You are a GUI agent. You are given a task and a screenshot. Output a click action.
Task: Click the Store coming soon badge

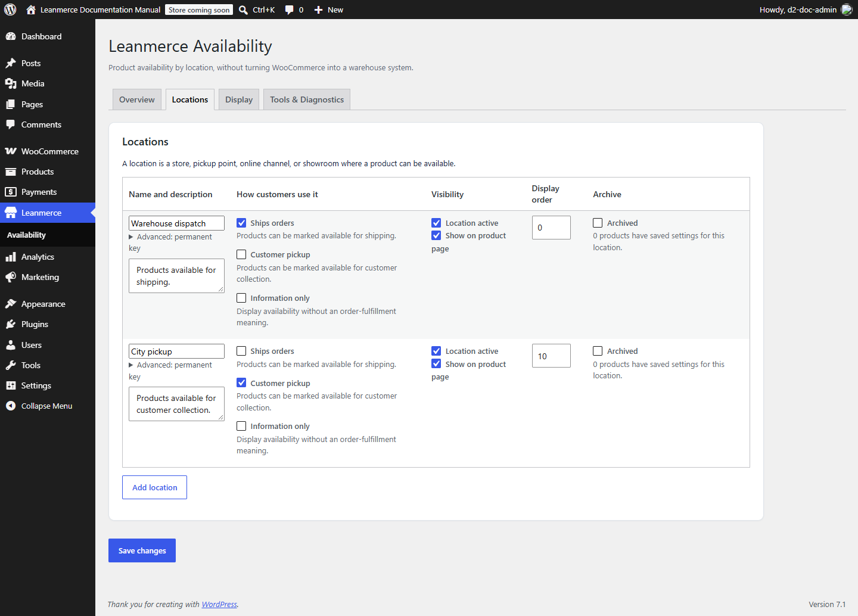point(199,10)
